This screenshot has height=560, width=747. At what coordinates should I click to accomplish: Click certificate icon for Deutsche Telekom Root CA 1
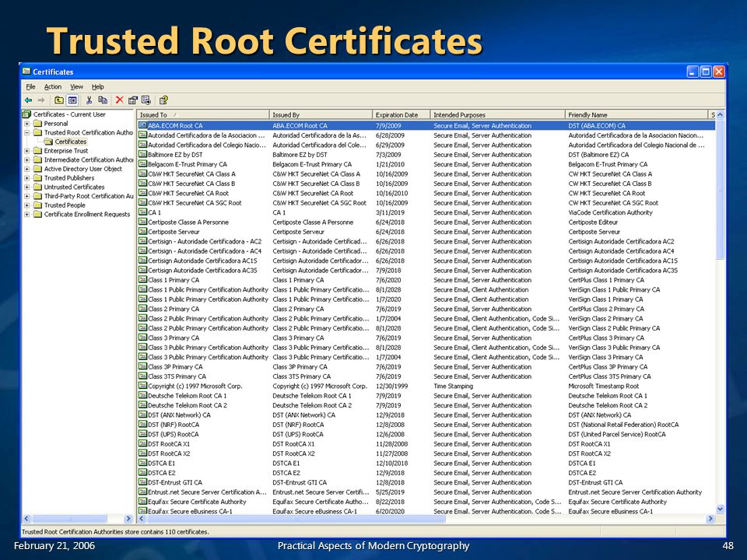click(142, 395)
